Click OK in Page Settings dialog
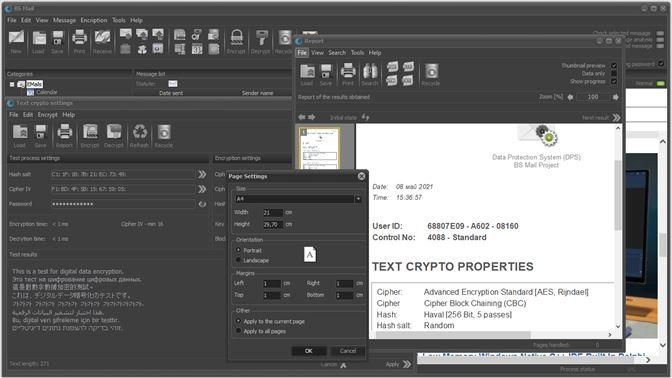The width and height of the screenshot is (672, 378). (309, 351)
